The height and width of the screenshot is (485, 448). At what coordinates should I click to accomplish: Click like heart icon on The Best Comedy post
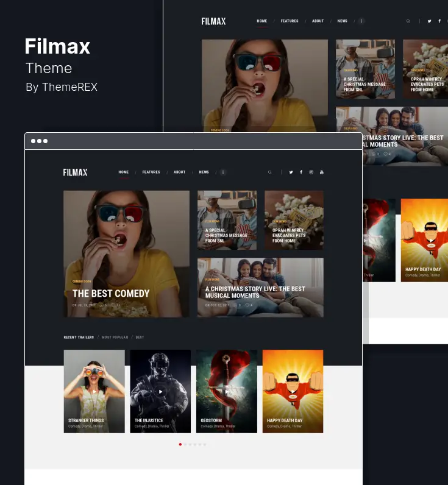tap(113, 305)
